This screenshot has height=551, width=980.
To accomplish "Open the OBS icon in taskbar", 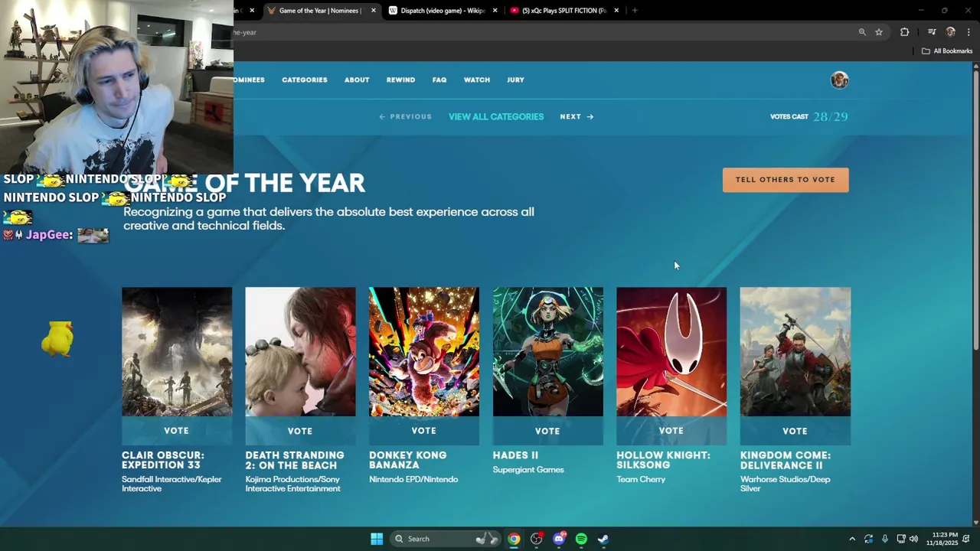I will (x=537, y=539).
